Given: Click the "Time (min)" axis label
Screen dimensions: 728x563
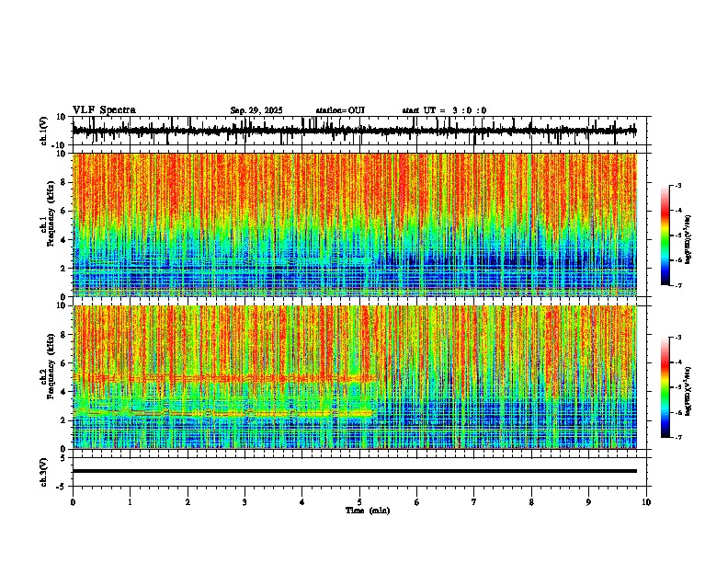Looking at the screenshot, I should (368, 511).
